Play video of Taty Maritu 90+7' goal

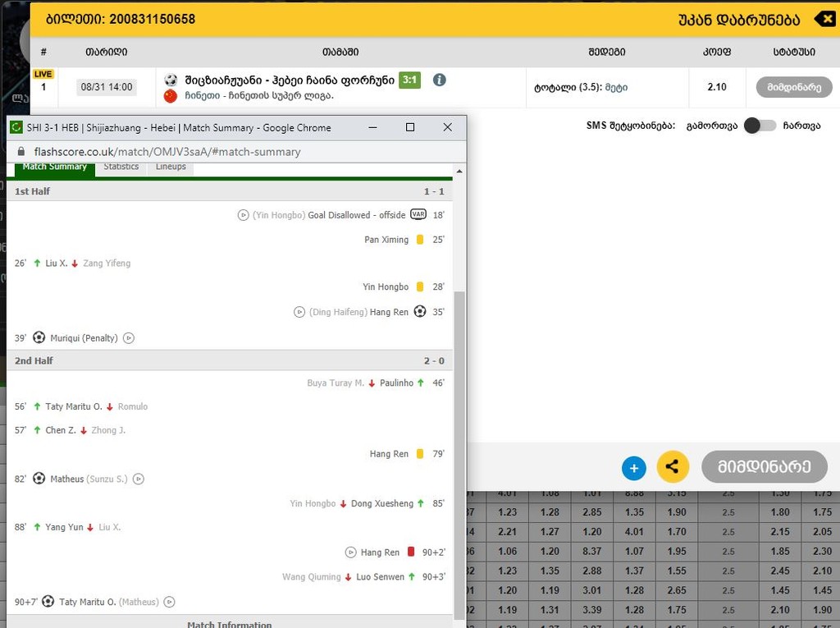pyautogui.click(x=169, y=602)
